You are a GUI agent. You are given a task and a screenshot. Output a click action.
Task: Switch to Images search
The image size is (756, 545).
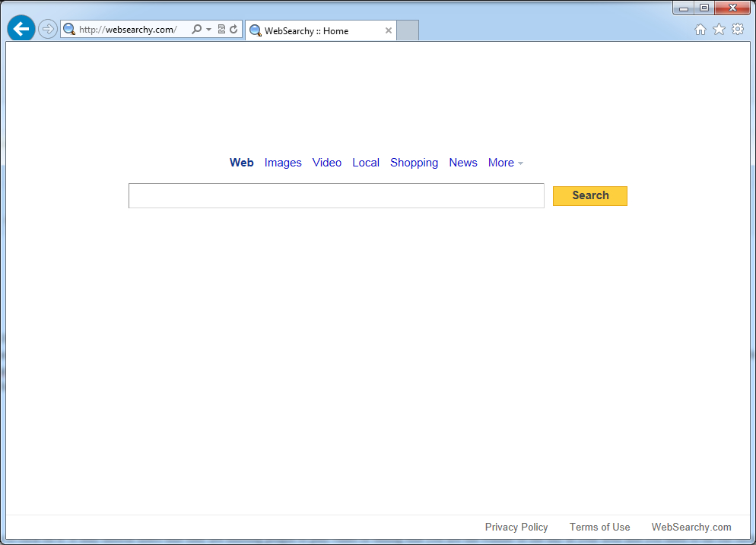coord(283,163)
